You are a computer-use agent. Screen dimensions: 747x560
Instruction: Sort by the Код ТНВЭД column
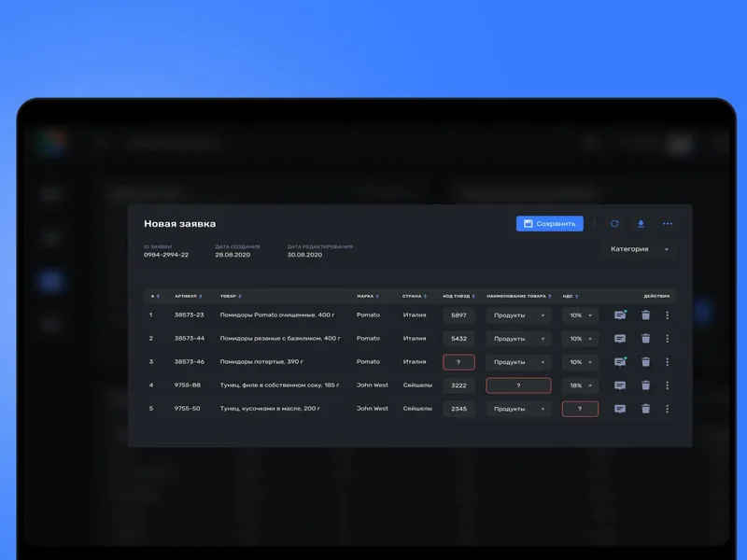point(458,296)
